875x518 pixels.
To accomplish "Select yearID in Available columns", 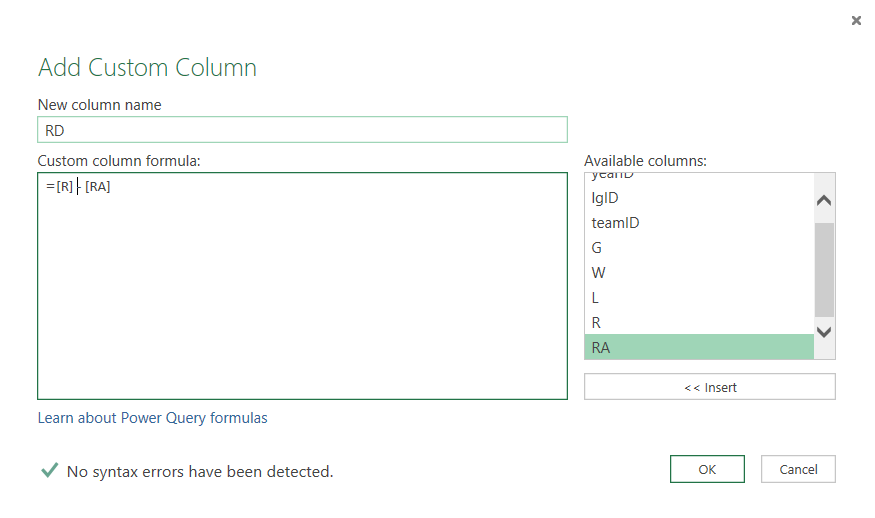I will 613,176.
